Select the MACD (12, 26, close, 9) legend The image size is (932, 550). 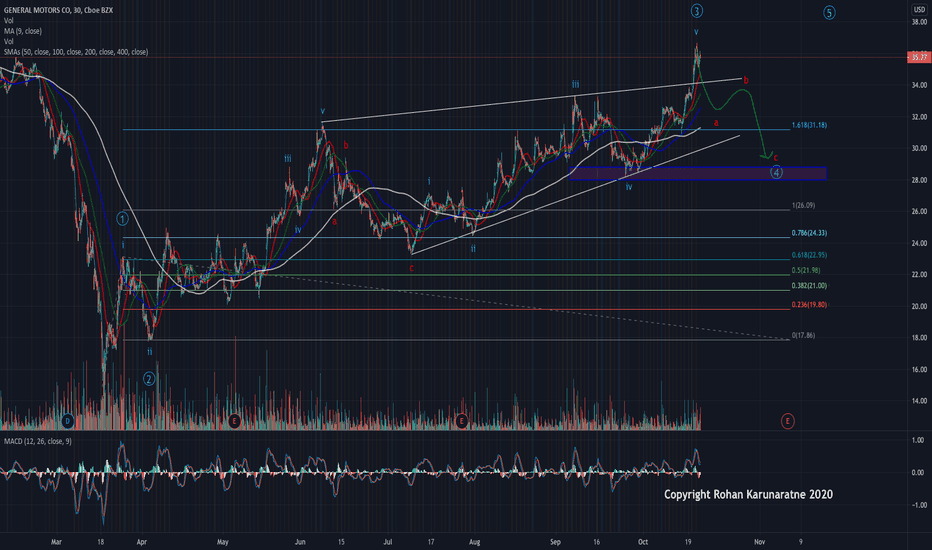tap(37, 441)
